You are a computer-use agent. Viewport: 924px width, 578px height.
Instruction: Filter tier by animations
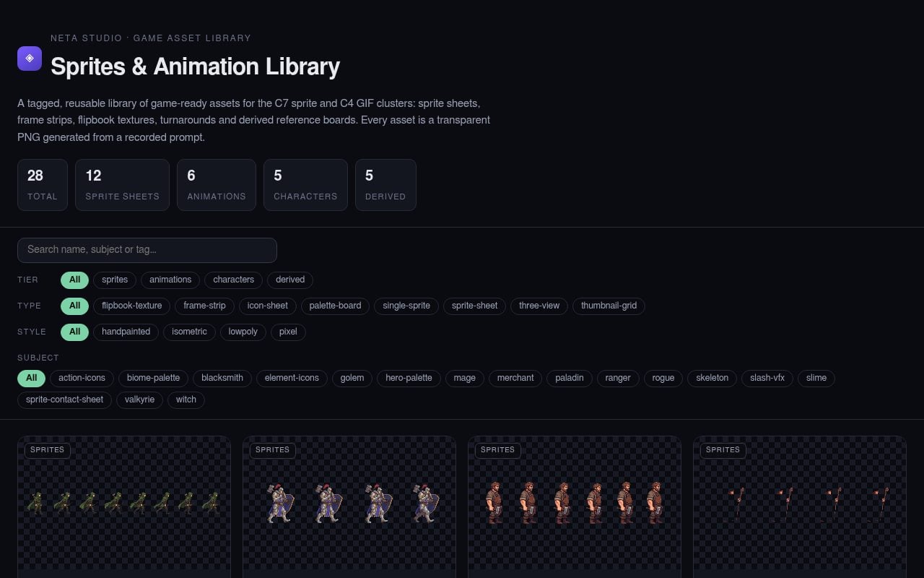coord(170,280)
